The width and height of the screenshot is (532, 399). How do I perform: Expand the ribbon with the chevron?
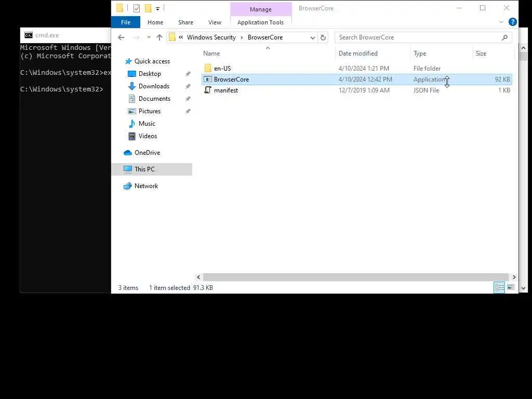coord(501,22)
